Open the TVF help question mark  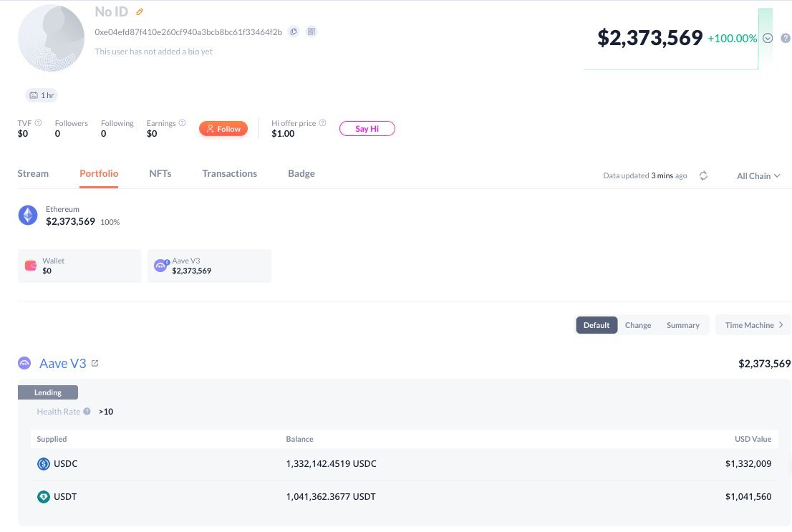pyautogui.click(x=38, y=122)
